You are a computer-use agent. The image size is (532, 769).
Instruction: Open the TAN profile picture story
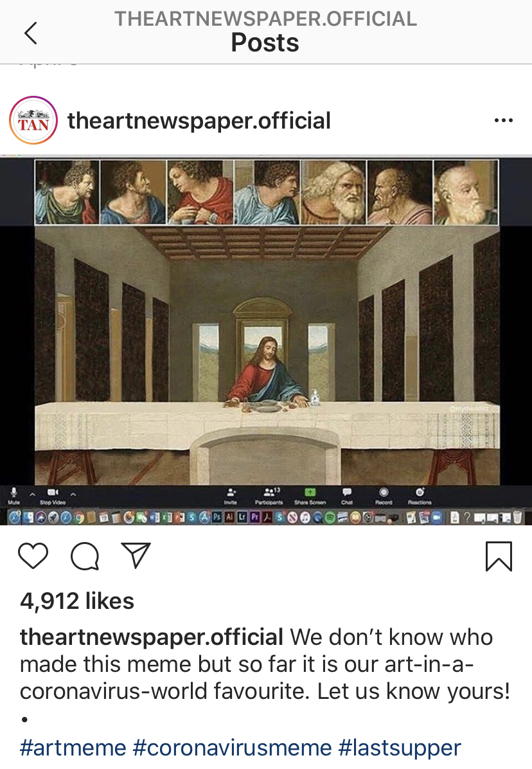(x=33, y=120)
